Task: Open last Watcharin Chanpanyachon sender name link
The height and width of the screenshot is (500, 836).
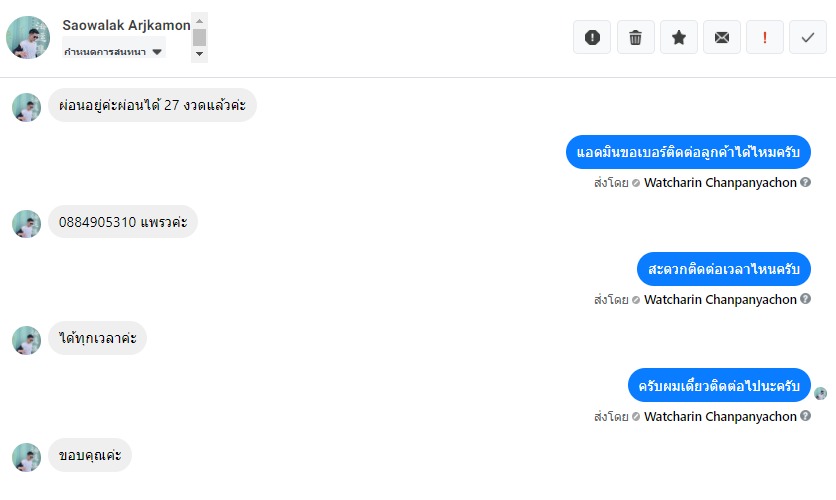Action: (x=720, y=416)
